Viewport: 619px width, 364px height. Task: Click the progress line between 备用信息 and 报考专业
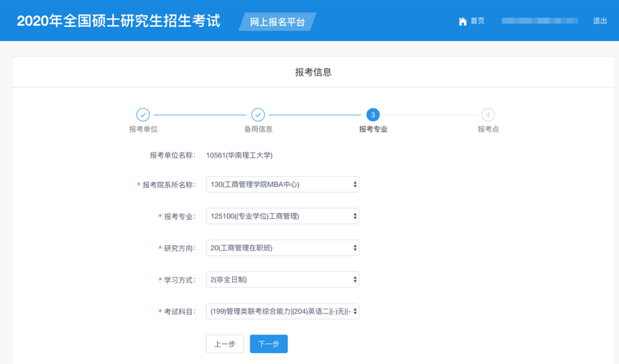315,115
